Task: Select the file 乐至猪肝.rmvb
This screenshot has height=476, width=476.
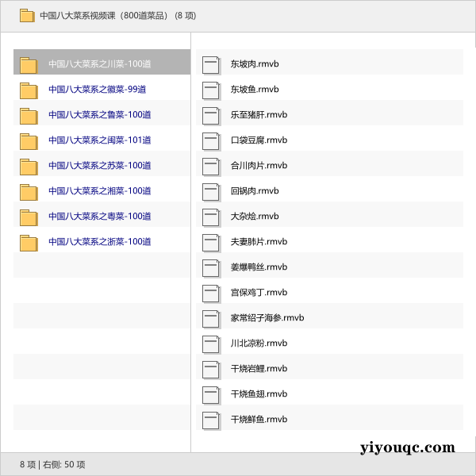Action: 259,115
